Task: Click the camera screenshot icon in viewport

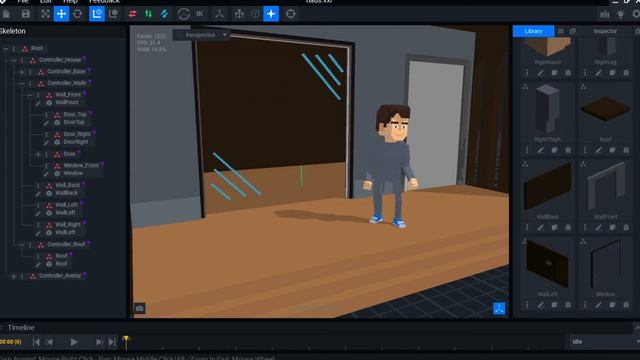Action: 140,308
